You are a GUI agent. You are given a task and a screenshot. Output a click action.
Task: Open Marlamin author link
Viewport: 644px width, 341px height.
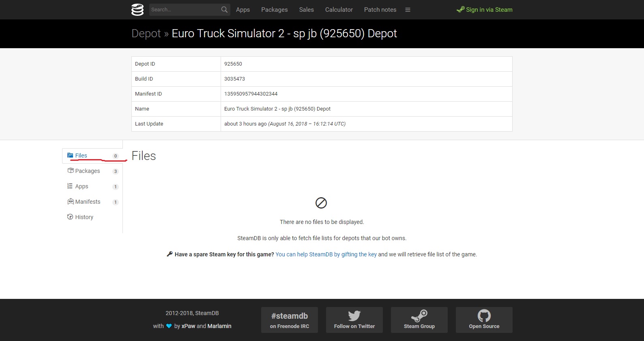point(219,326)
